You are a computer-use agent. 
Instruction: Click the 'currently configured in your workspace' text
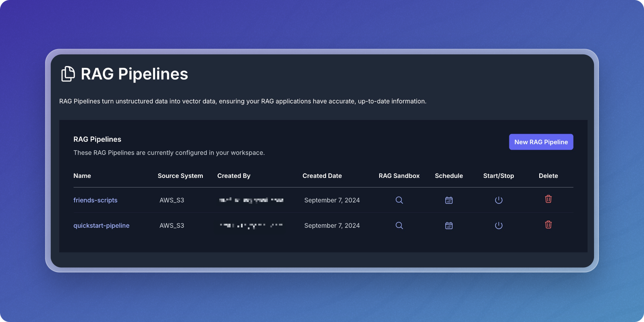pyautogui.click(x=206, y=153)
